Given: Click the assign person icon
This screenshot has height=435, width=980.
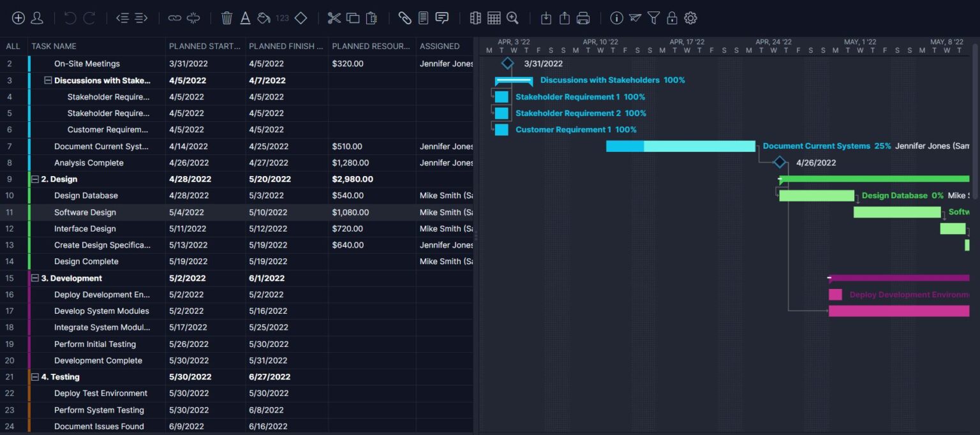Looking at the screenshot, I should (37, 18).
